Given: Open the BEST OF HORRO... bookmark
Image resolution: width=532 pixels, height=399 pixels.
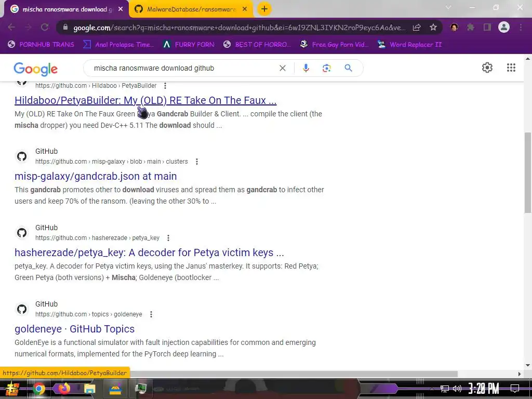Looking at the screenshot, I should 257,45.
